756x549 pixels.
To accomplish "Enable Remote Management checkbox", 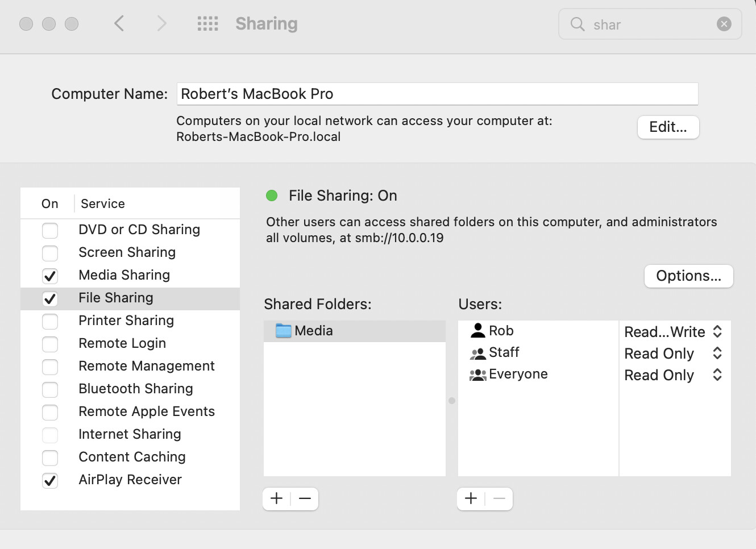I will pos(50,367).
